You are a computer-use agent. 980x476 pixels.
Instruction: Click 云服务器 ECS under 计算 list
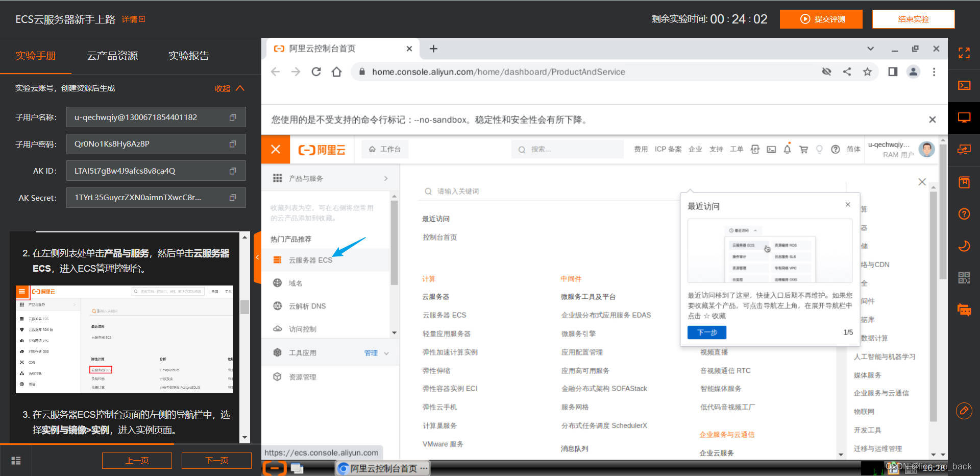(445, 315)
